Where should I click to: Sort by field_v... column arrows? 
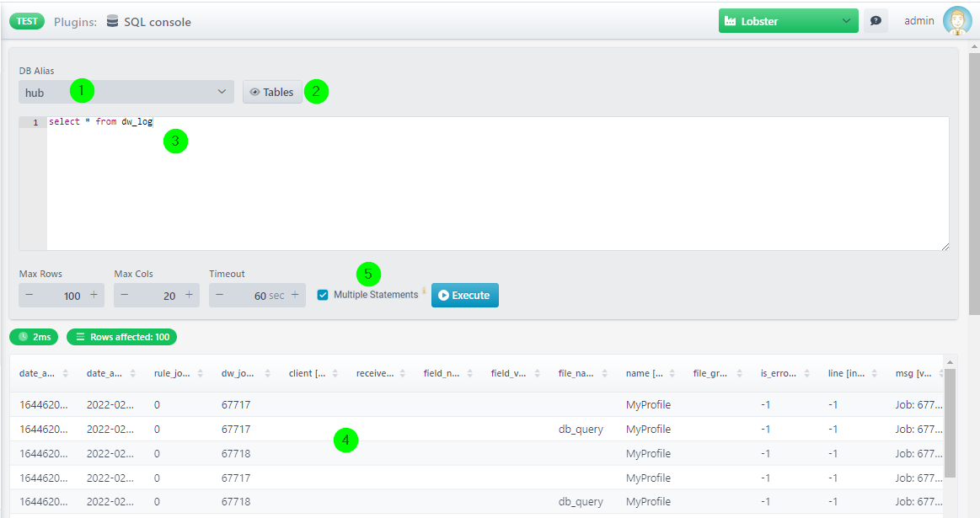pos(538,374)
